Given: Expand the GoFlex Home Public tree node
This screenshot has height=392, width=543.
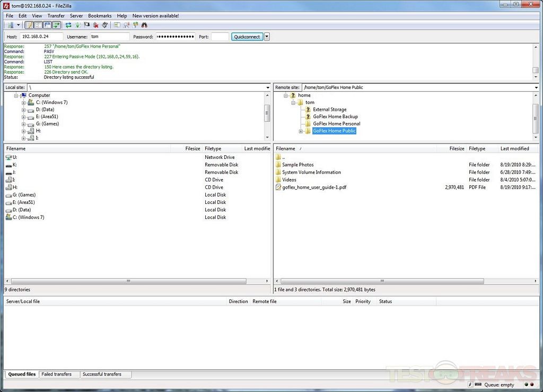Looking at the screenshot, I should 301,131.
